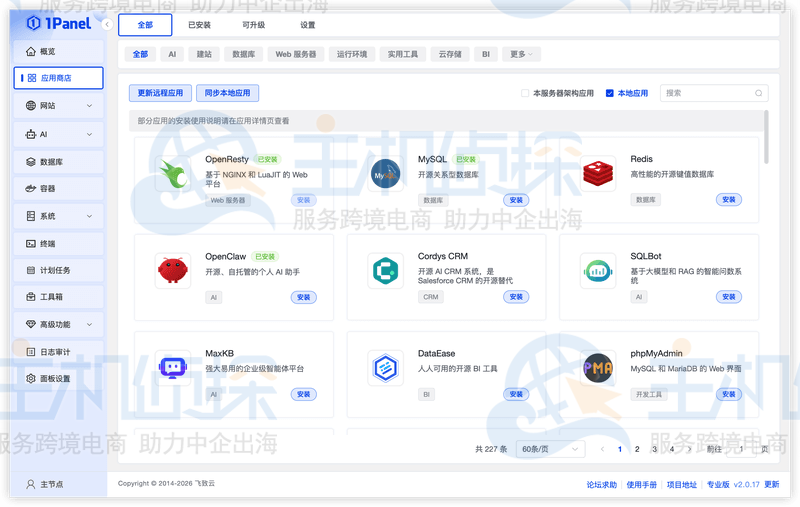Viewport: 800px width, 507px height.
Task: Expand the 系统 sidebar menu
Action: pyautogui.click(x=58, y=216)
